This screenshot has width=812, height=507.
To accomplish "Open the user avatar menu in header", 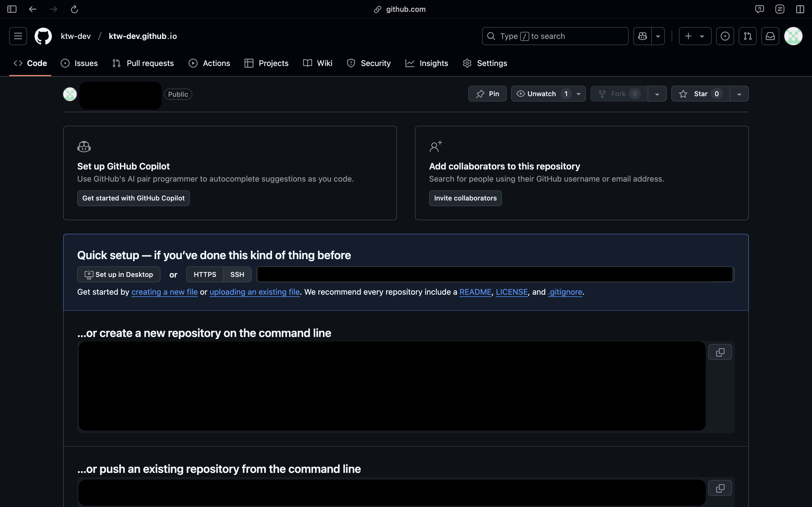I will coord(793,36).
